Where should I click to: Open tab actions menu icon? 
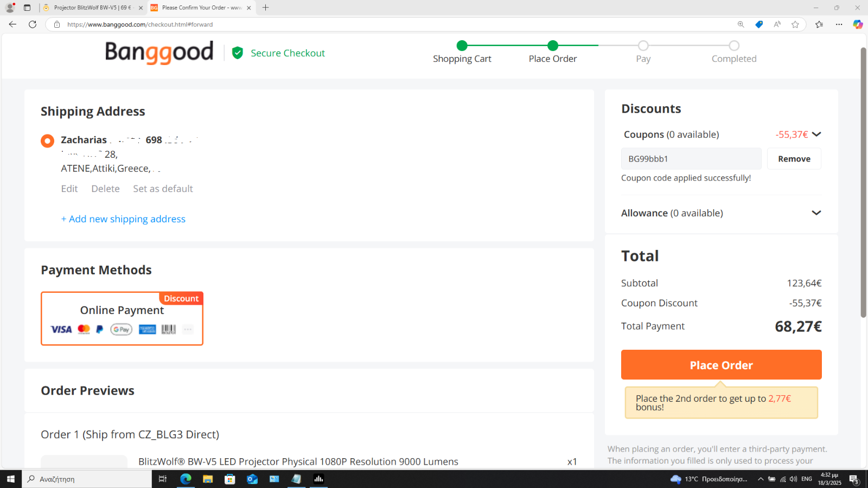click(27, 8)
